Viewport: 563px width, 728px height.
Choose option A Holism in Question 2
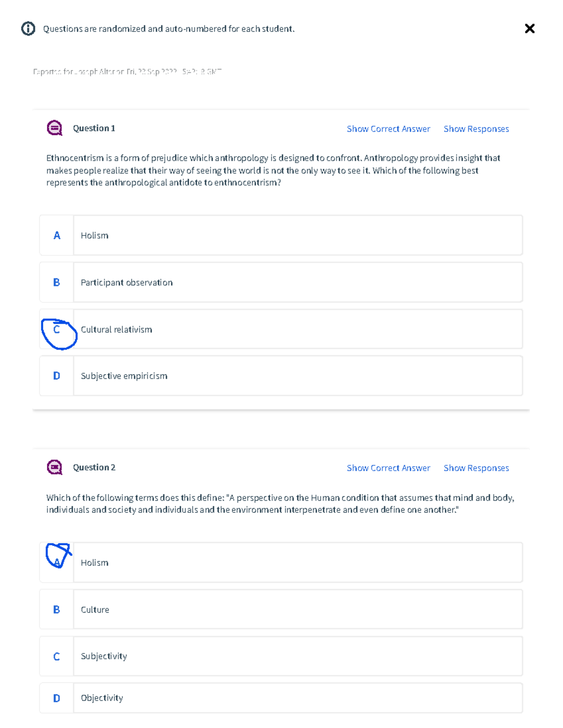(281, 563)
